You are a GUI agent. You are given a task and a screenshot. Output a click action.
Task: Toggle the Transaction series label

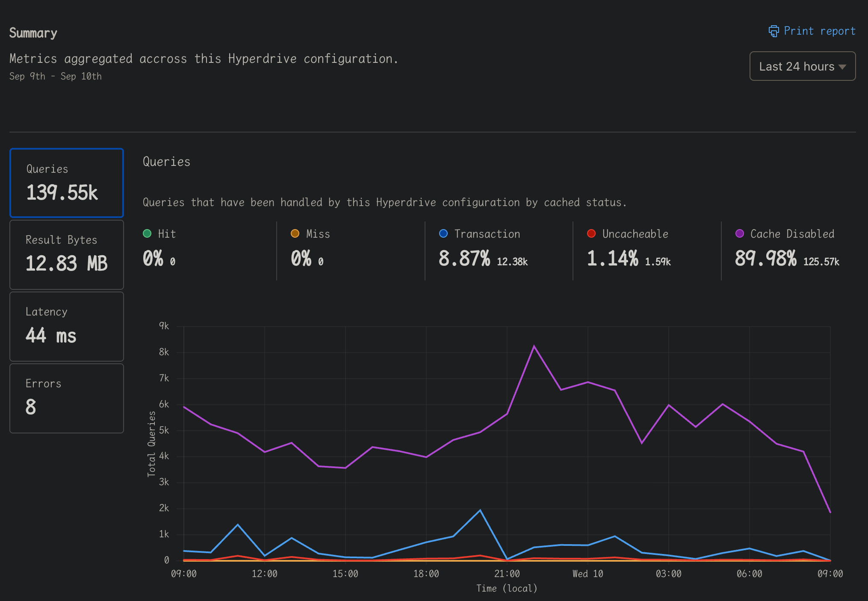[487, 234]
